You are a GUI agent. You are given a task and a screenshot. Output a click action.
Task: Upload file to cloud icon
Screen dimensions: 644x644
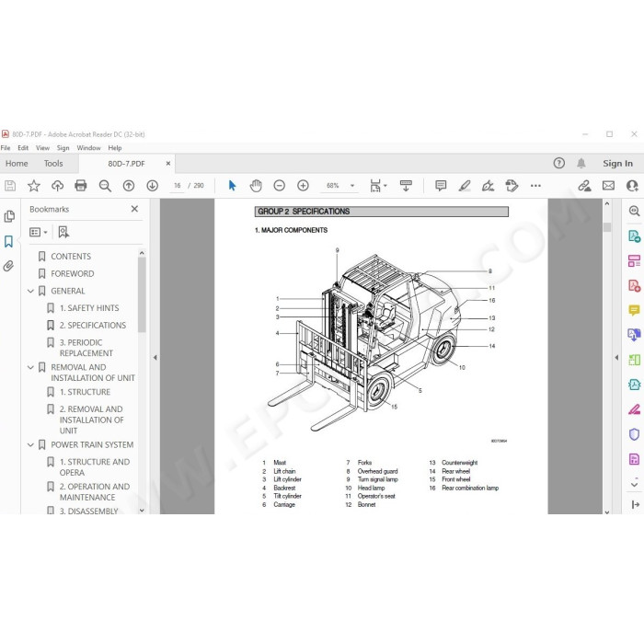tap(57, 186)
